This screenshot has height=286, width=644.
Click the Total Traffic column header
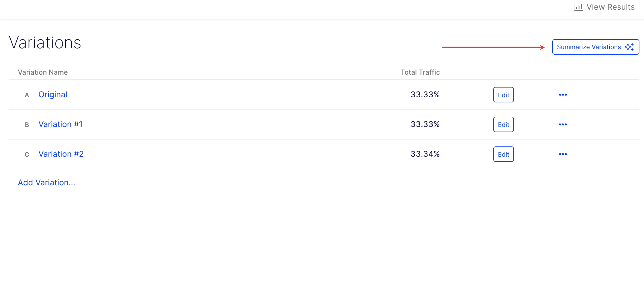click(420, 72)
